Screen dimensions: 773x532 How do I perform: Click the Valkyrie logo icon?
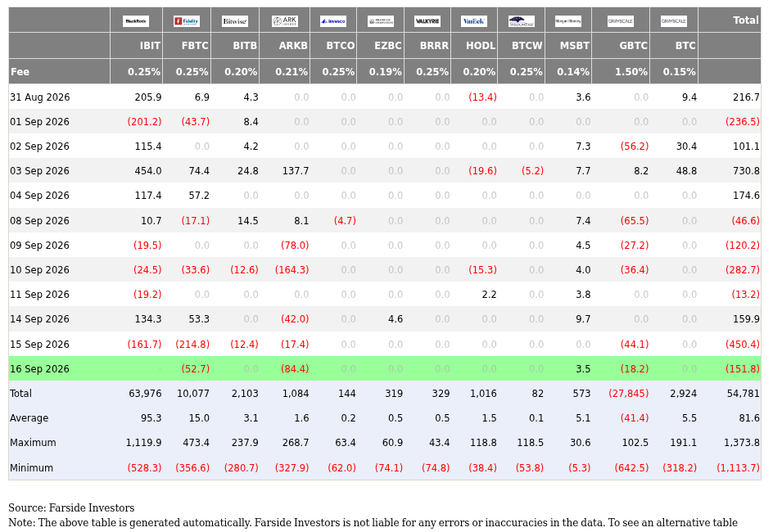tap(427, 21)
